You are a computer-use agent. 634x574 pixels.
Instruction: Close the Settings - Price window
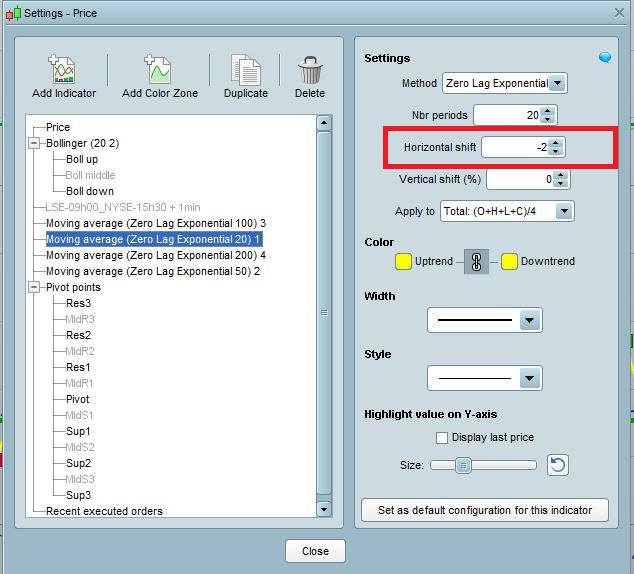(x=619, y=13)
